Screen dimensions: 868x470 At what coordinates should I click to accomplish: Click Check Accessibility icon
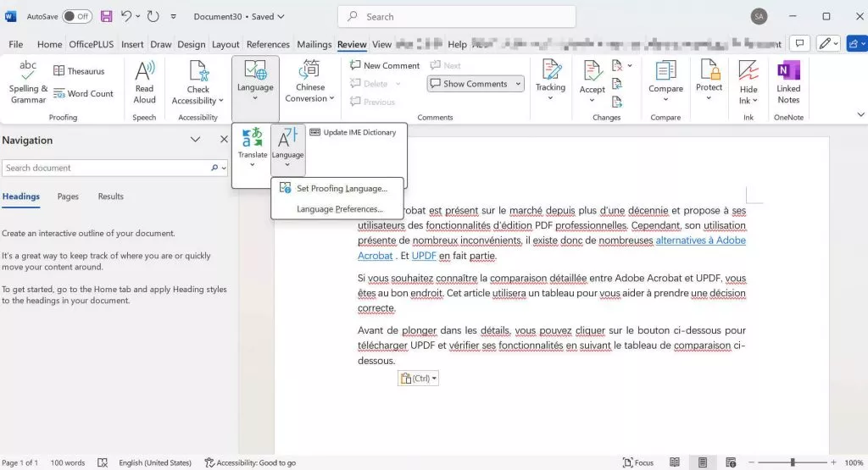tap(198, 71)
